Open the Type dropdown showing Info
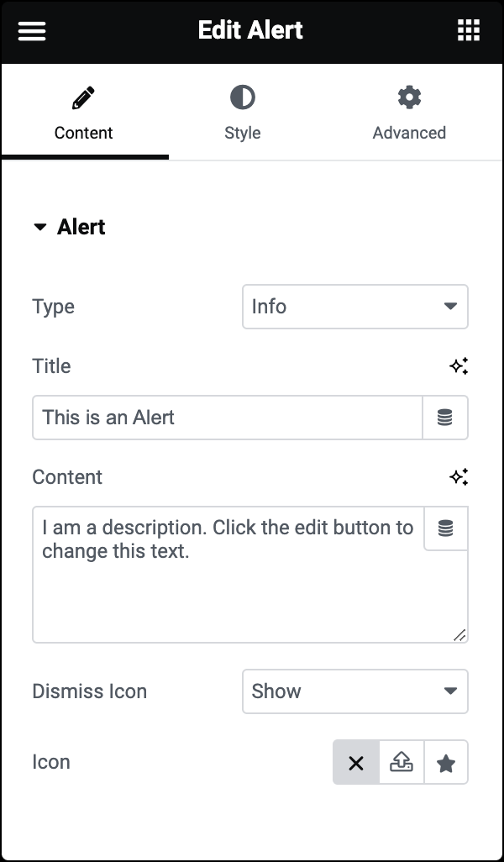The width and height of the screenshot is (504, 862). 354,307
